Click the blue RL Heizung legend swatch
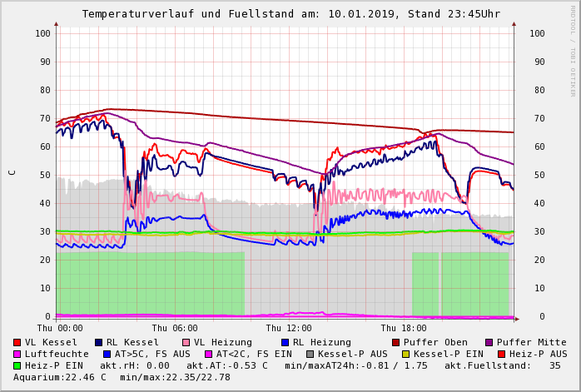The image size is (581, 392). [x=285, y=343]
